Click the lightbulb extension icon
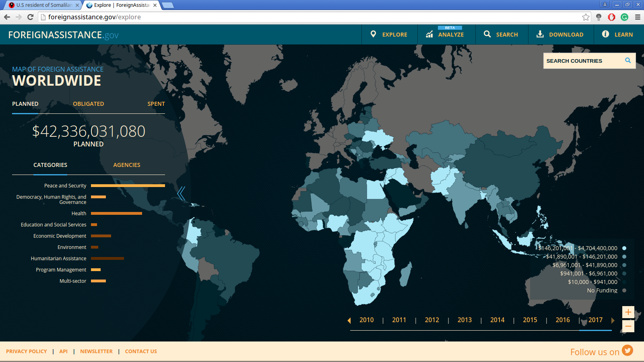Screen dimensions: 644x362 pyautogui.click(x=599, y=17)
